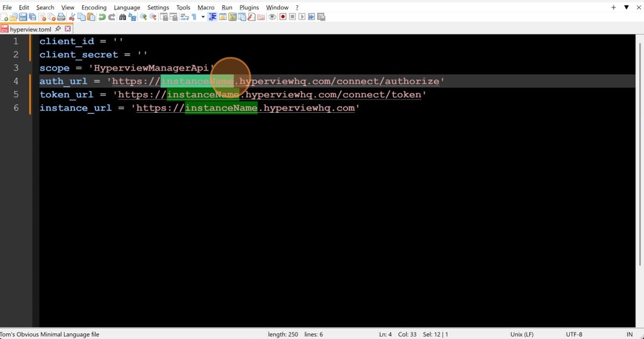
Task: Open the UTF-8 encoding selector in status bar
Action: [574, 334]
